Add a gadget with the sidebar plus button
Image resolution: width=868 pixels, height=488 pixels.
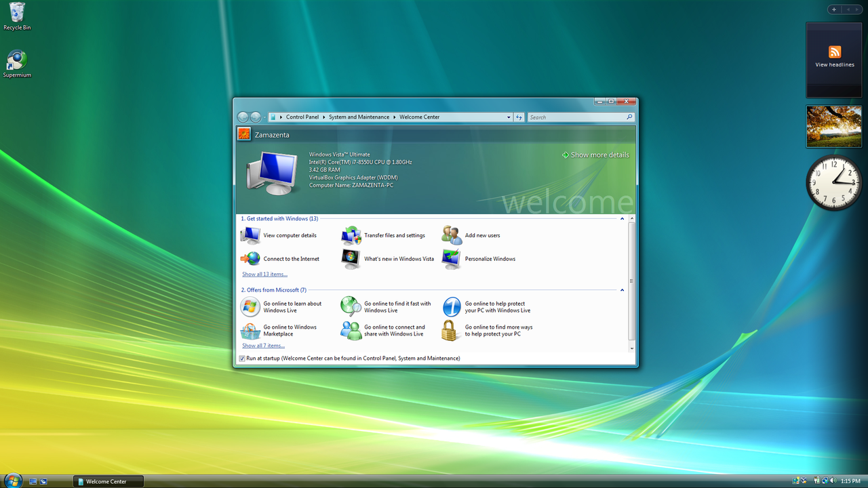[x=834, y=9]
